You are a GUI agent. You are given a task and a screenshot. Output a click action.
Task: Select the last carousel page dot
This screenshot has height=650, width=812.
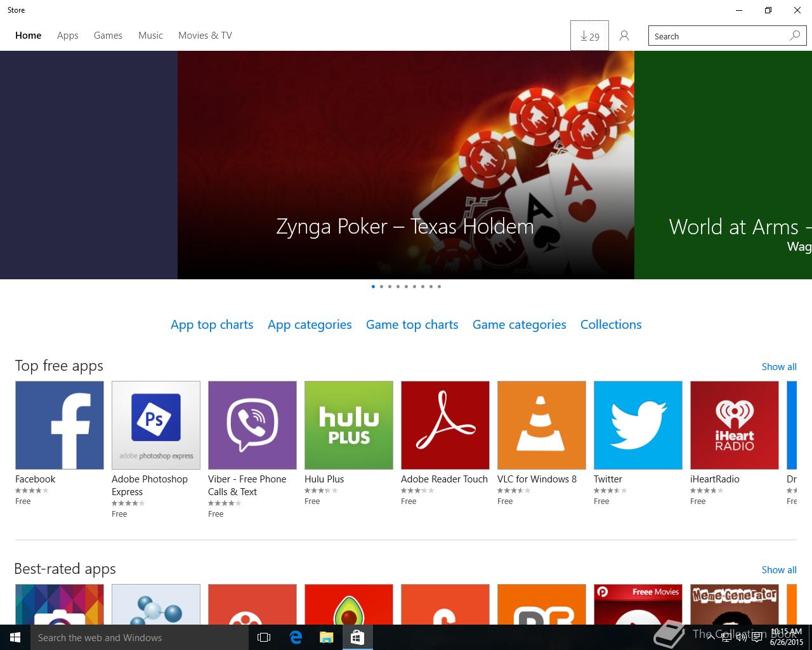point(439,286)
